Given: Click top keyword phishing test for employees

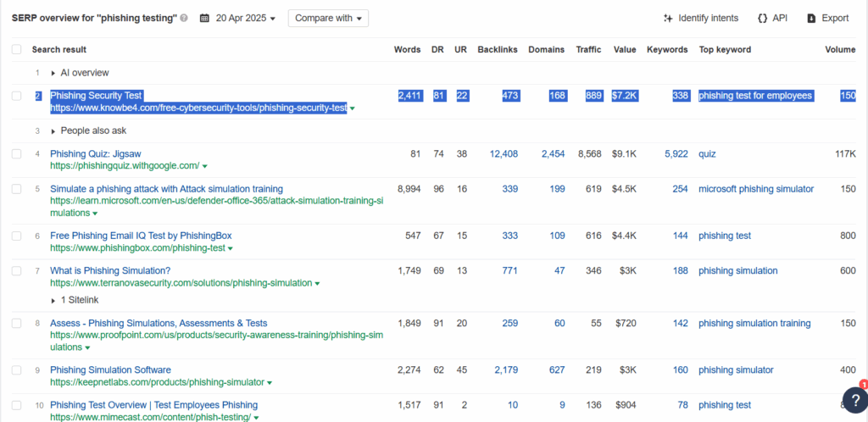Looking at the screenshot, I should coord(755,96).
